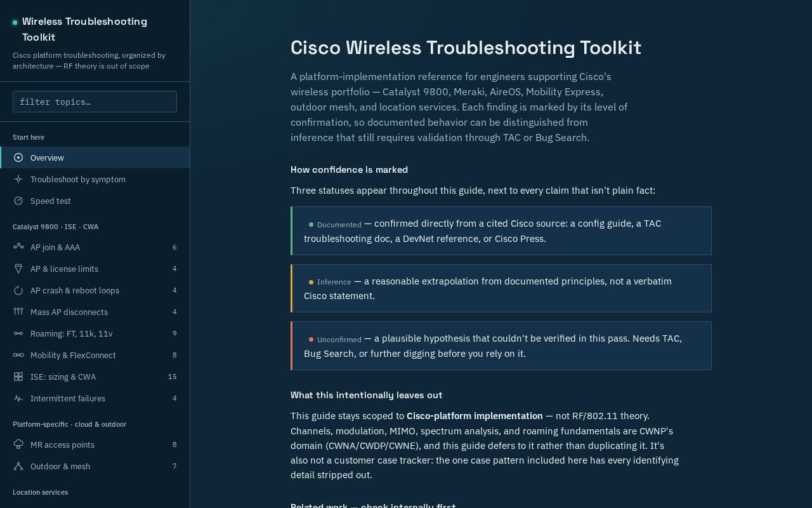Click the Troubleshoot by symptom sparkle icon
The height and width of the screenshot is (508, 812).
click(18, 179)
